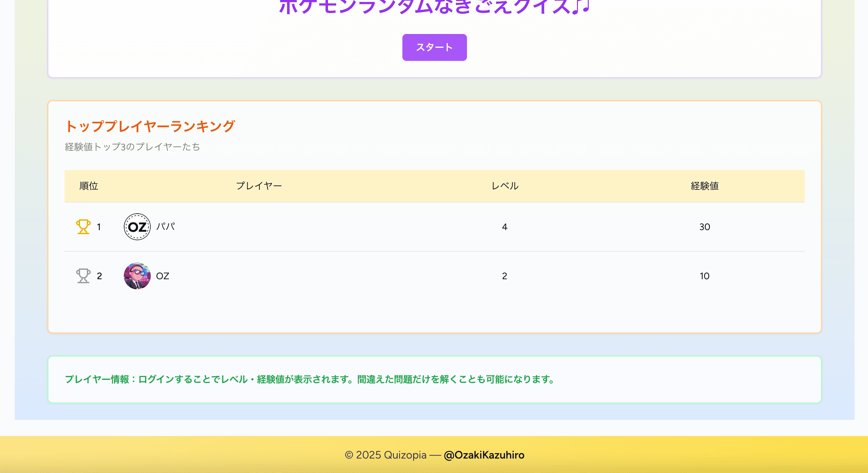
Task: Click the gold trophy icon for rank 1
Action: coord(83,227)
